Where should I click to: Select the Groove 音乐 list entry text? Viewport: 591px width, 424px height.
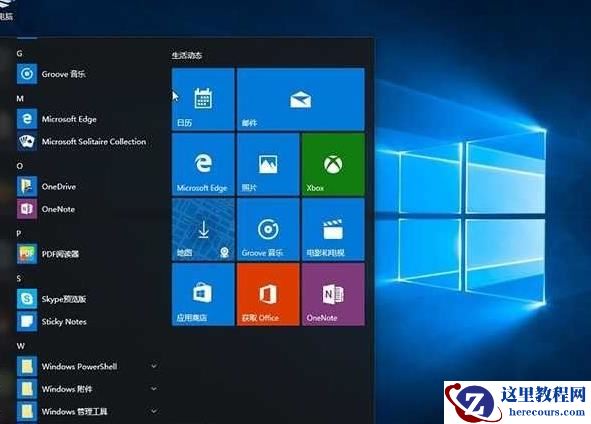point(63,74)
